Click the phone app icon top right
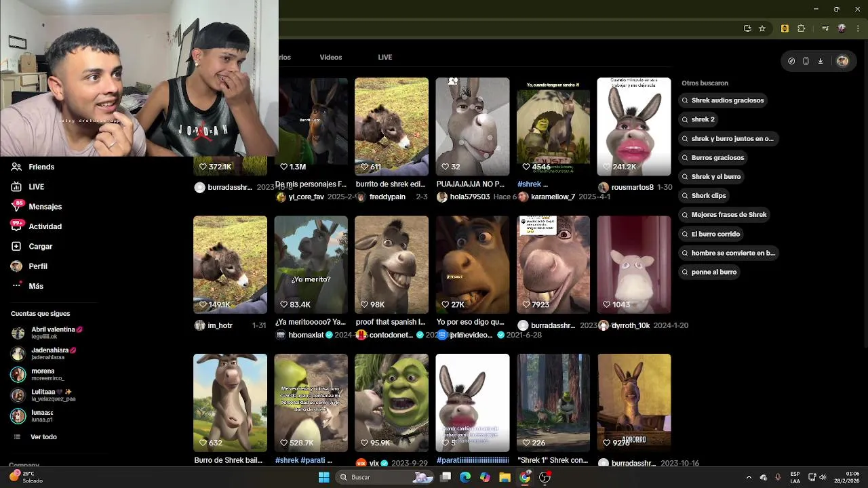The image size is (868, 488). point(806,61)
